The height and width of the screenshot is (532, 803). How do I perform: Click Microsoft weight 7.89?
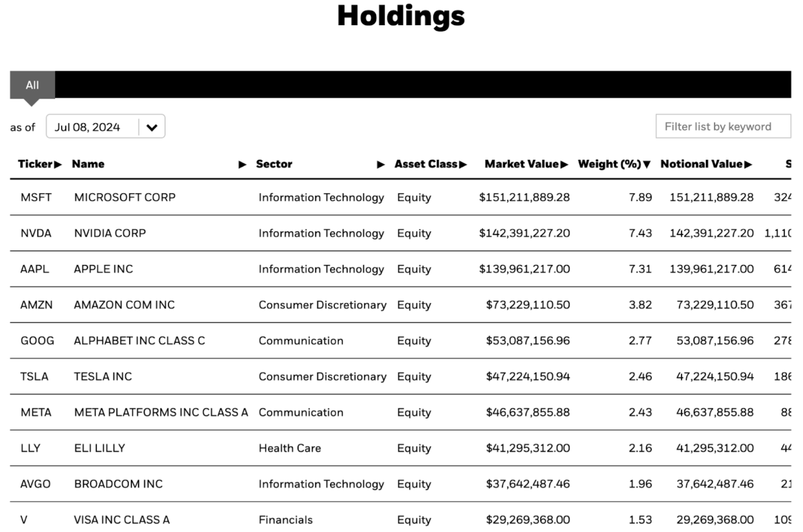640,198
